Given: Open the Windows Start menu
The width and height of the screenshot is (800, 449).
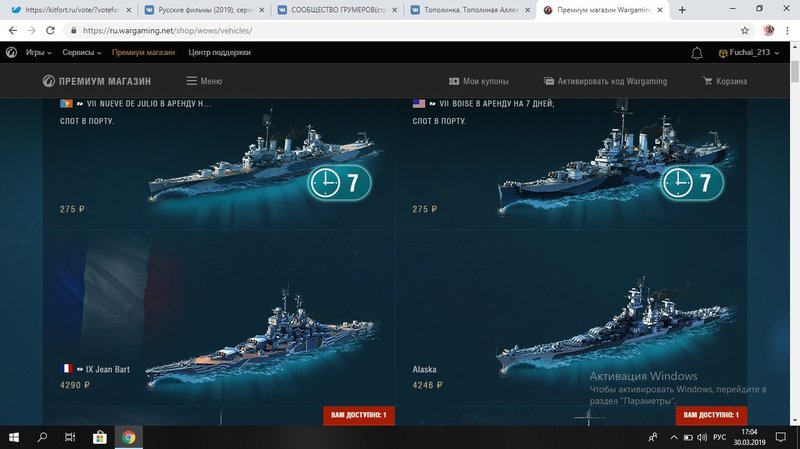Looking at the screenshot, I should (14, 437).
